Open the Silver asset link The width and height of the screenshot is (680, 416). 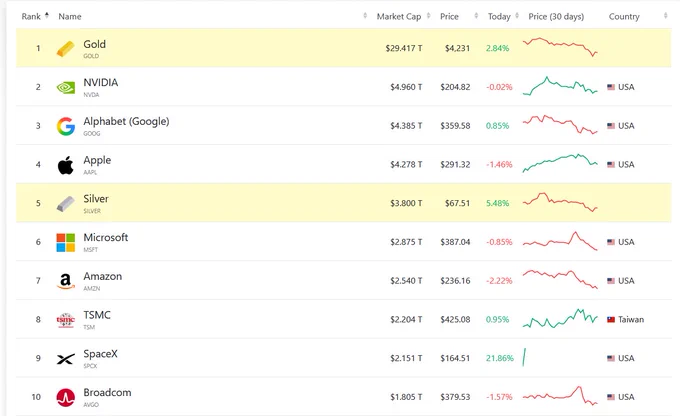96,199
